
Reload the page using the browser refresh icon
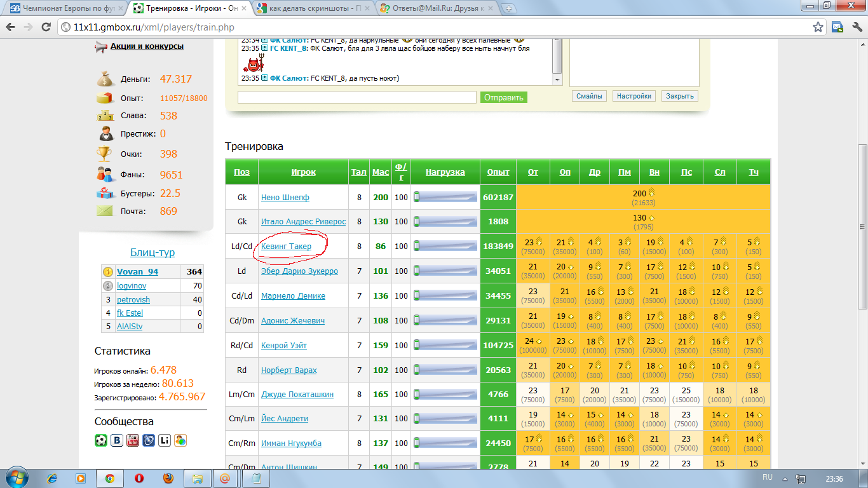pos(46,27)
